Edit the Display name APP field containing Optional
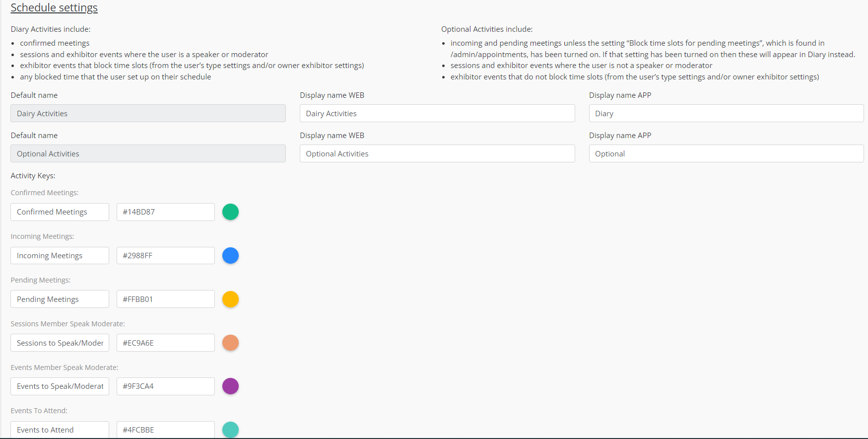The height and width of the screenshot is (439, 868). (726, 153)
